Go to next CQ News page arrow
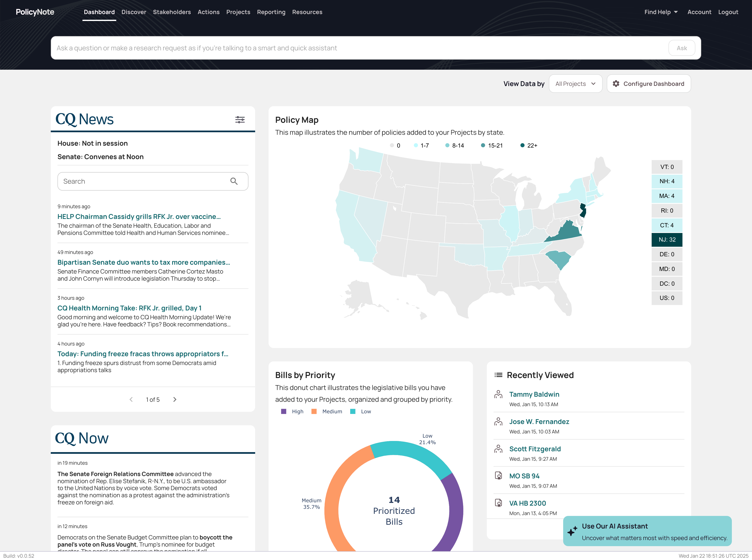Screen dimensions: 752x560 (175, 400)
